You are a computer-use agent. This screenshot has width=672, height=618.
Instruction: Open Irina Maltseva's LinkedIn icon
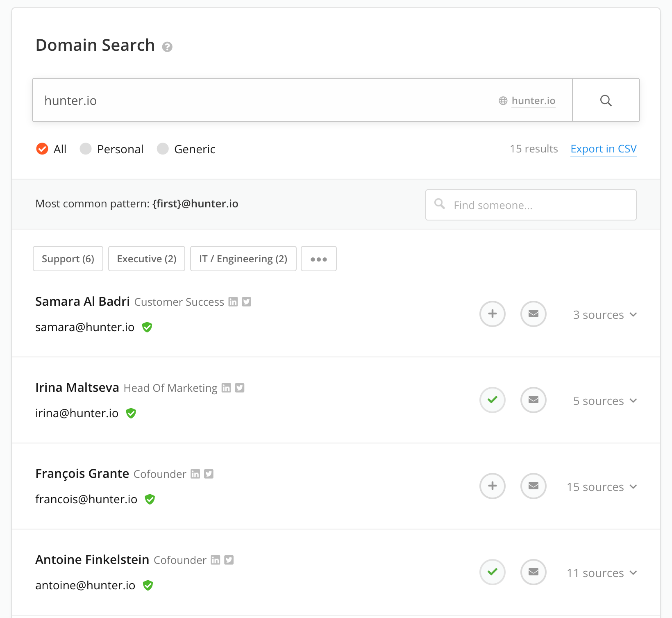click(x=226, y=388)
